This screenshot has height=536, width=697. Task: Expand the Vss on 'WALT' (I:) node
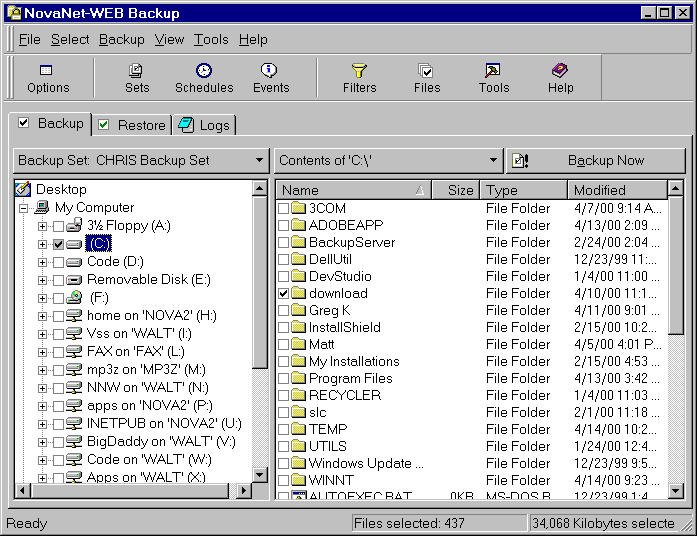point(42,334)
